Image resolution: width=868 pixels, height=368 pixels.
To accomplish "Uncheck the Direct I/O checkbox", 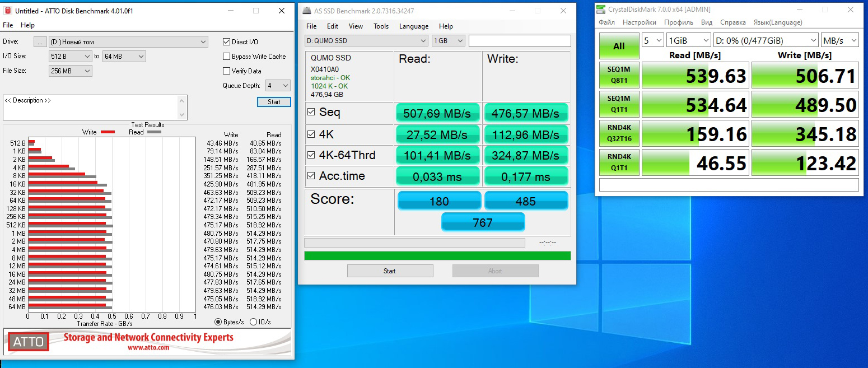I will 226,42.
